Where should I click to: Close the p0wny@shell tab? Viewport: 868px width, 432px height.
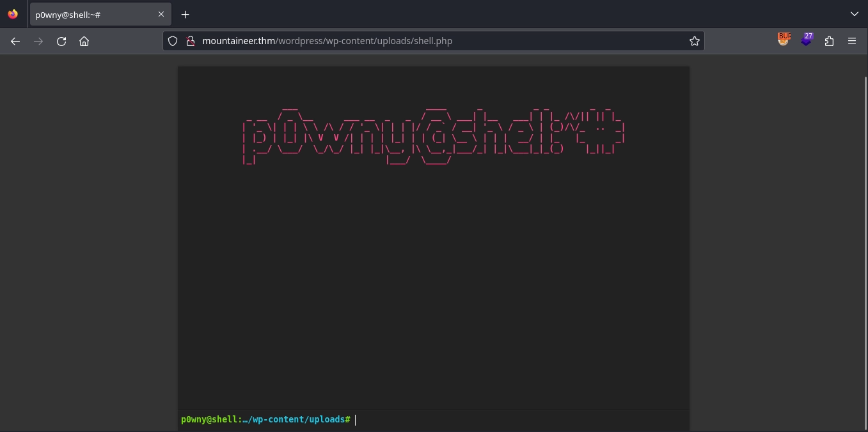[x=161, y=14]
